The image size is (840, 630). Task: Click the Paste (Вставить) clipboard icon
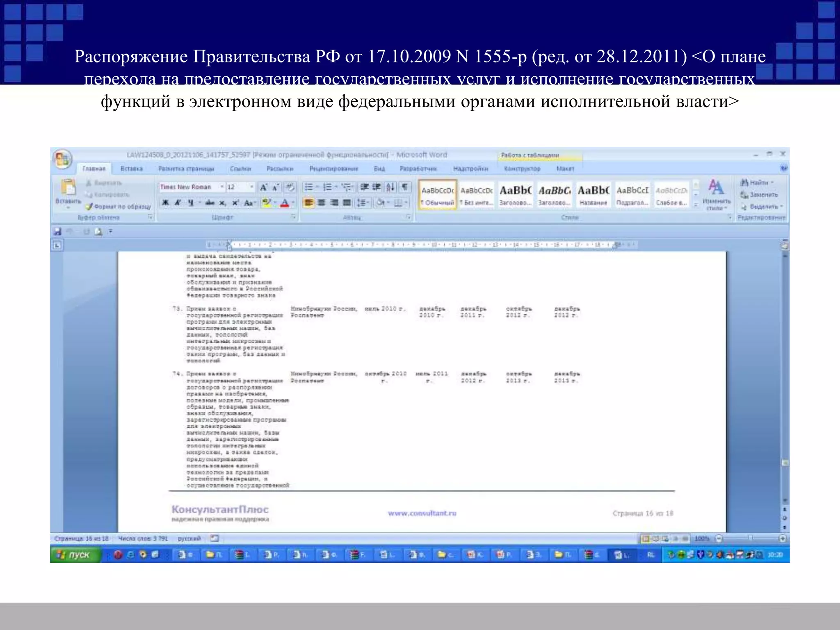tap(68, 187)
